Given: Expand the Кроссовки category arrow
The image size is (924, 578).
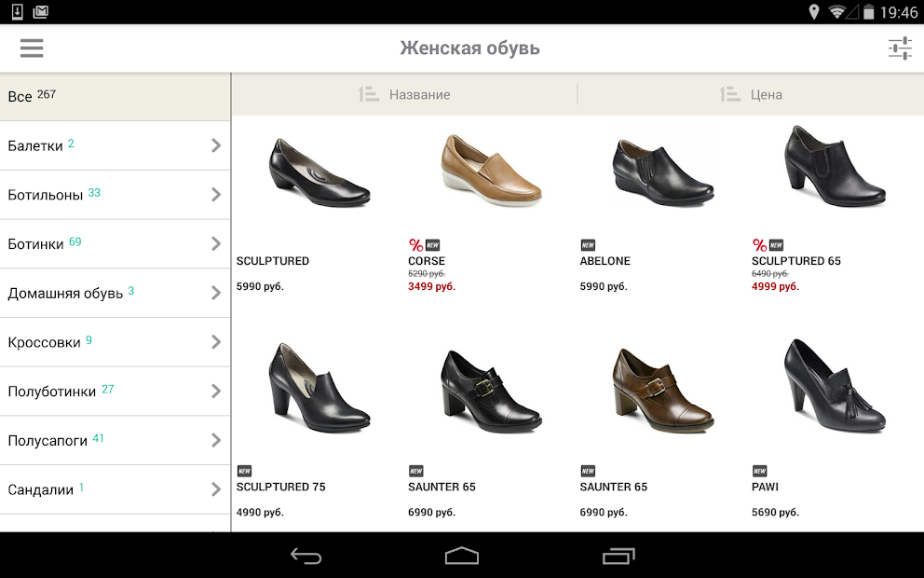Looking at the screenshot, I should click(x=215, y=342).
